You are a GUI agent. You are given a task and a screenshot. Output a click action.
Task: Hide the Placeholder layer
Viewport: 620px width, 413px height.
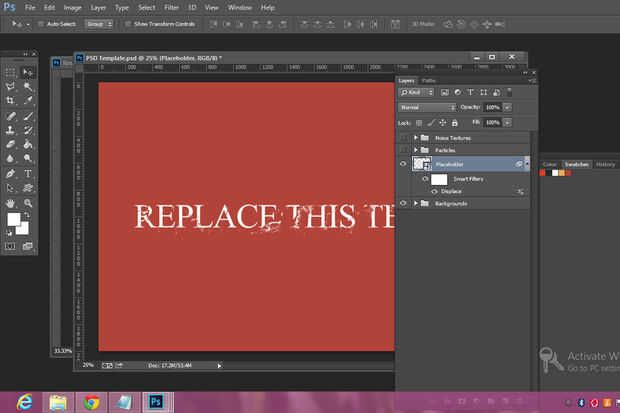point(403,163)
